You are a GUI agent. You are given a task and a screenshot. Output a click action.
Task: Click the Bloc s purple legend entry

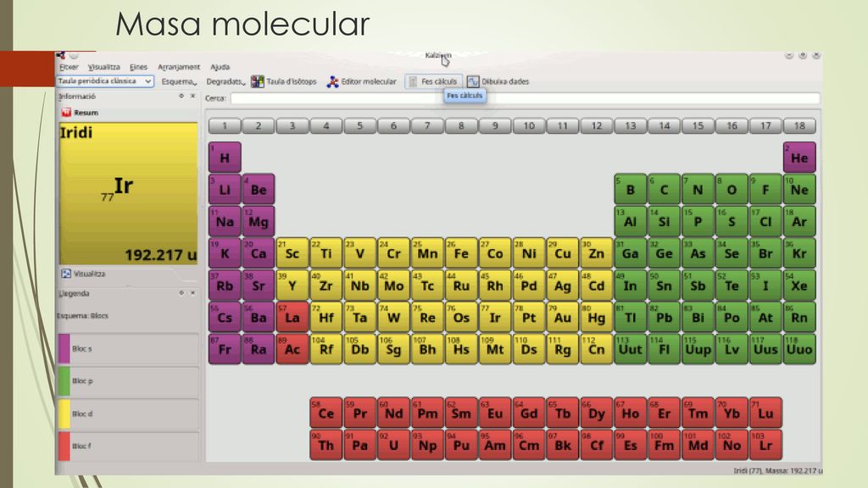coord(129,348)
